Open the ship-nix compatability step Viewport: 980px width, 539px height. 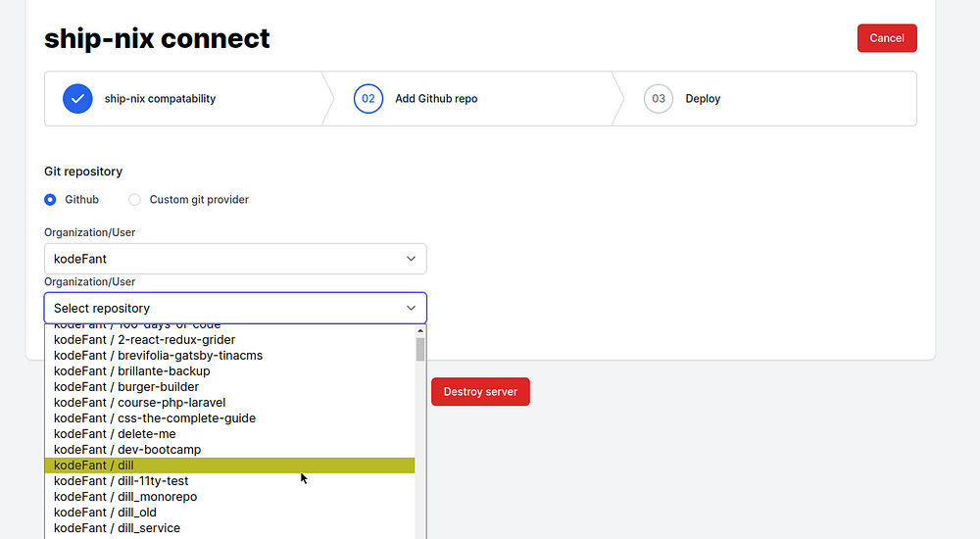tap(160, 99)
